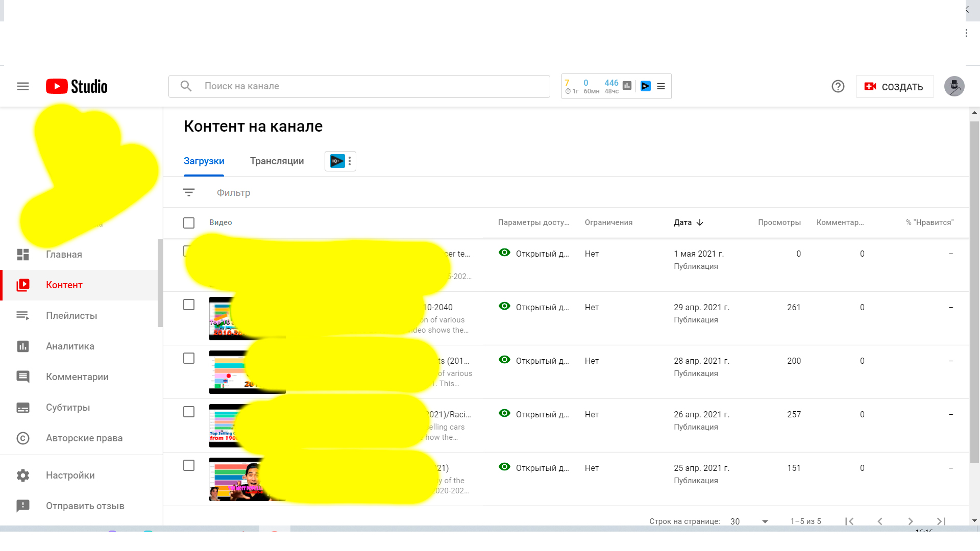Viewport: 980px width, 551px height.
Task: Open the Analytics sidebar item
Action: 70,346
